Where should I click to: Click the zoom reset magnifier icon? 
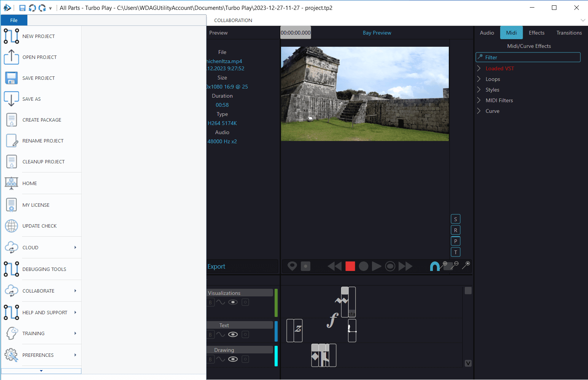466,265
